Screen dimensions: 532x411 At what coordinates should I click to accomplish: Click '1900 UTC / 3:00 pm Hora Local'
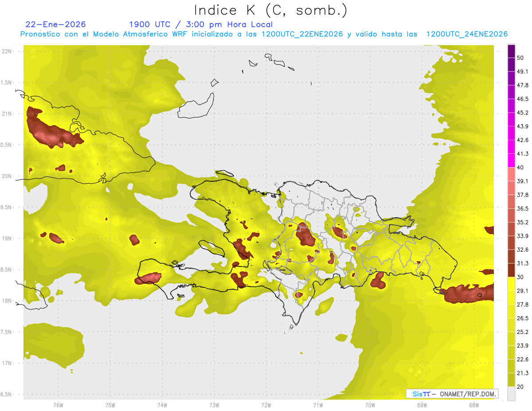pos(201,24)
